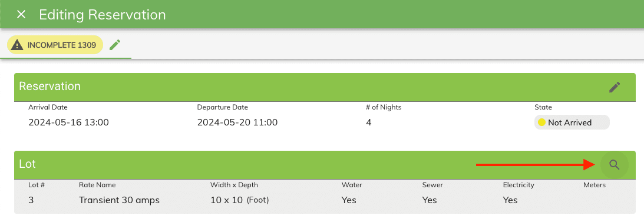Click departure date 2024-05-20 11:00
Image resolution: width=644 pixels, height=222 pixels.
(237, 122)
